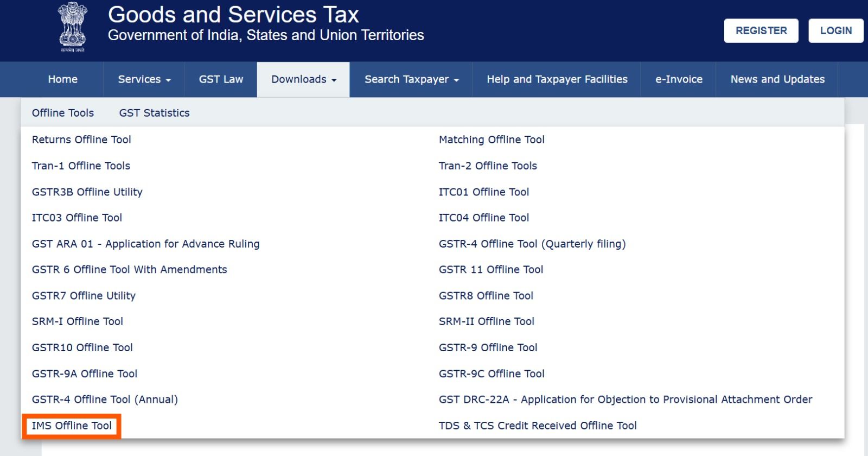Open the IMS Offline Tool link
Viewport: 868px width, 456px height.
72,426
